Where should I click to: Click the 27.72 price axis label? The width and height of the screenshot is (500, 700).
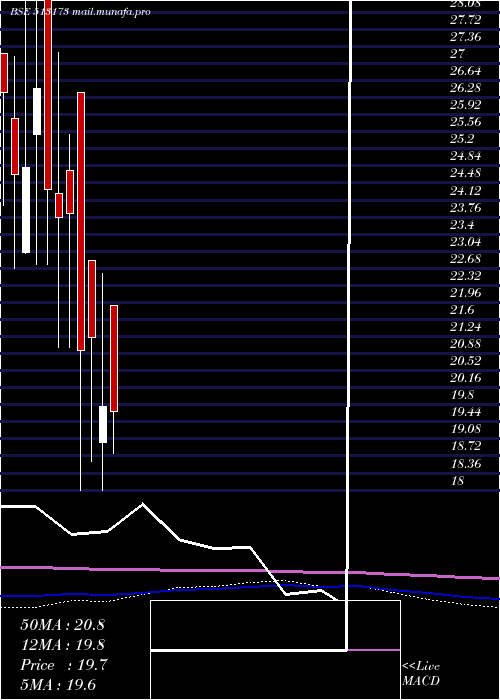click(466, 20)
